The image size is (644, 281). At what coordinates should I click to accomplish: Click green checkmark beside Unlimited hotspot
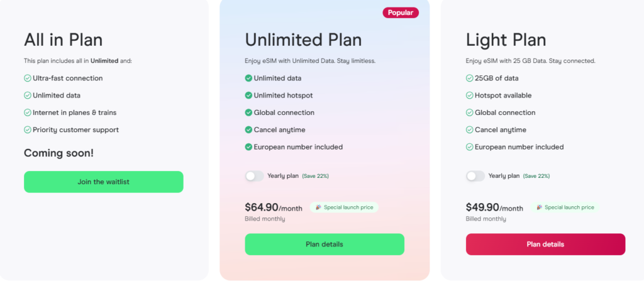pos(248,96)
